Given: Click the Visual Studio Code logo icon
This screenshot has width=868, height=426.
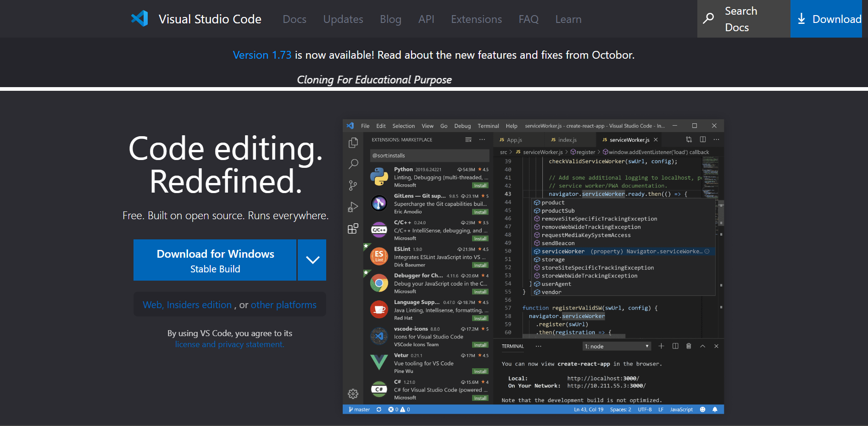Looking at the screenshot, I should (139, 19).
